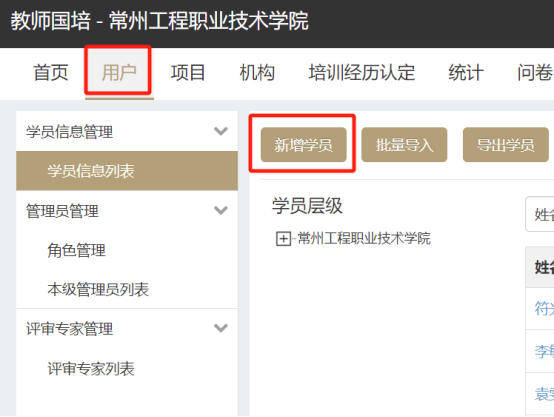
Task: Select the 常州工程职业技术学院 tree item label
Action: (364, 239)
